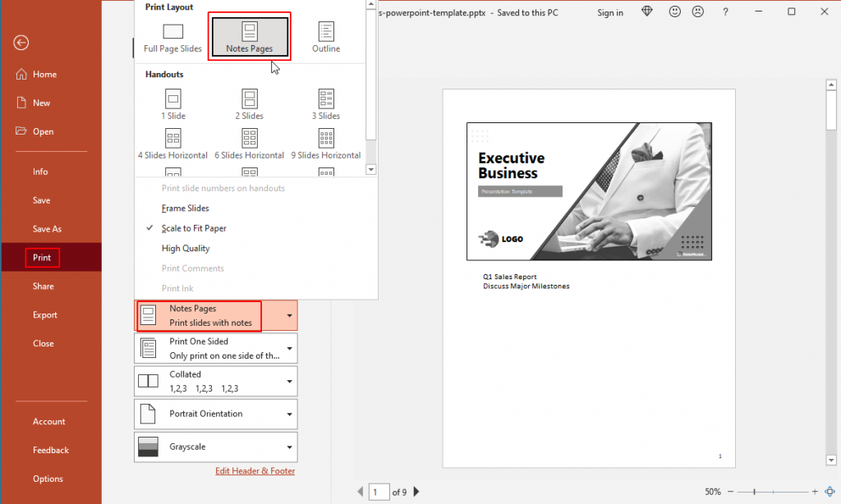Open Help question mark
The image size is (841, 504).
tap(725, 11)
